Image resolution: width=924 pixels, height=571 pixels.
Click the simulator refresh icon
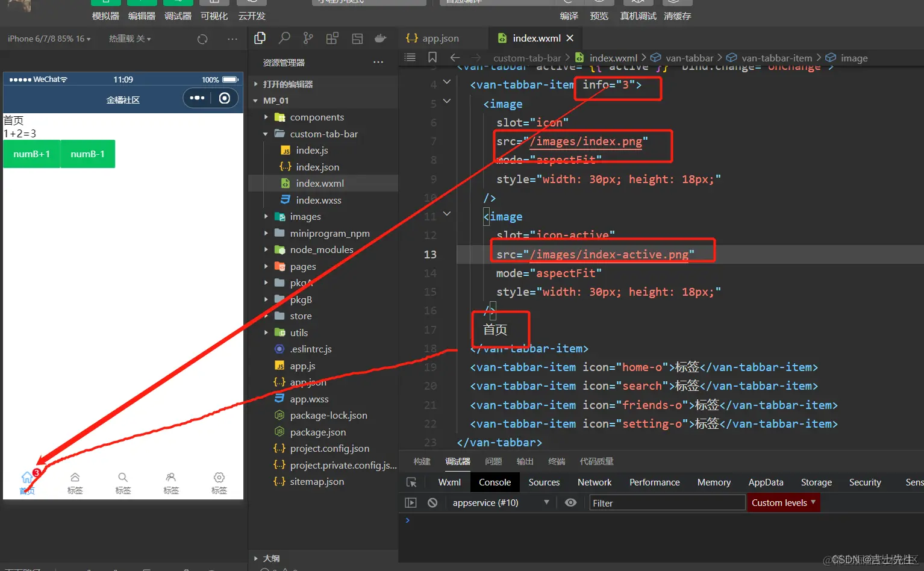202,39
